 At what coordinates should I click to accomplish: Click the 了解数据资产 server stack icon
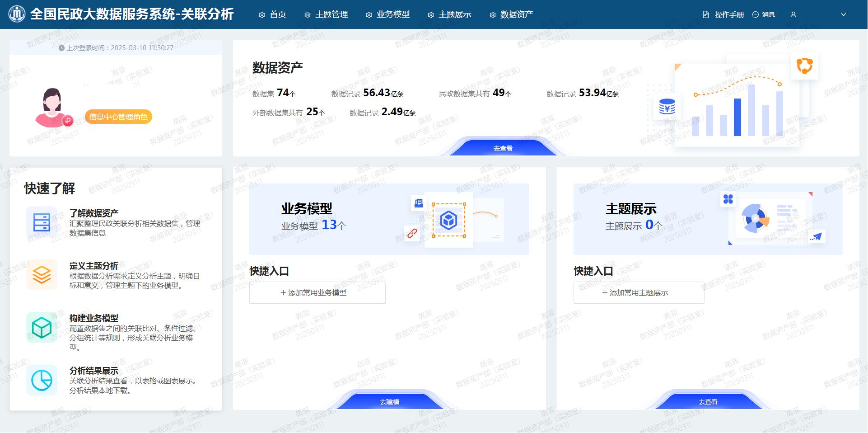(x=42, y=222)
